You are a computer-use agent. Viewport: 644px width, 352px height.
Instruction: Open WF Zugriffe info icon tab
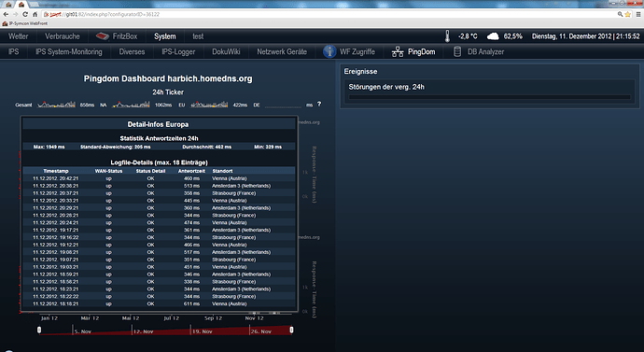(329, 51)
